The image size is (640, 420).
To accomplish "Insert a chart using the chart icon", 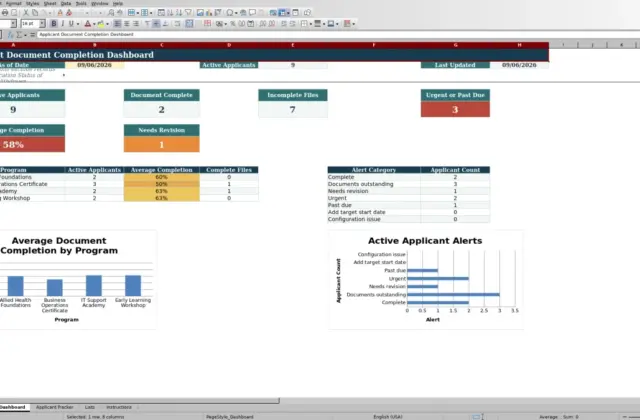I will 209,13.
